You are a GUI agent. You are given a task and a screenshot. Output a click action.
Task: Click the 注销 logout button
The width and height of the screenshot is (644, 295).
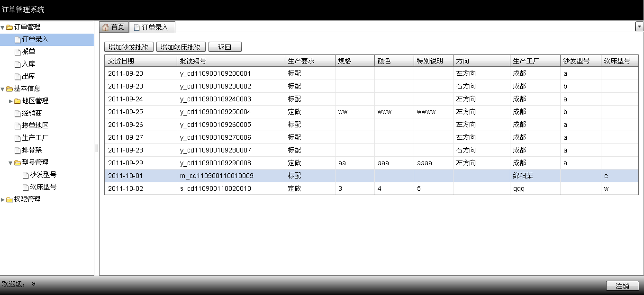click(623, 286)
